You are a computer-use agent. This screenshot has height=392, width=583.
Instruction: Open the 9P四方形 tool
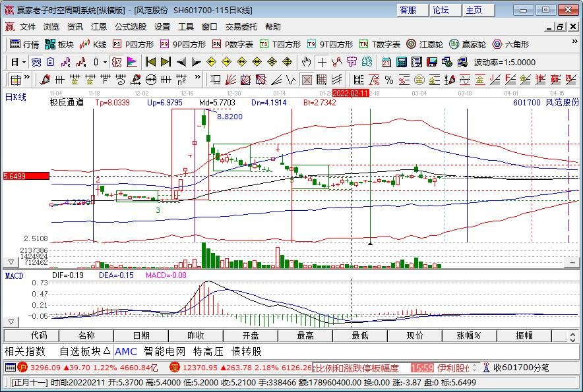click(x=183, y=45)
